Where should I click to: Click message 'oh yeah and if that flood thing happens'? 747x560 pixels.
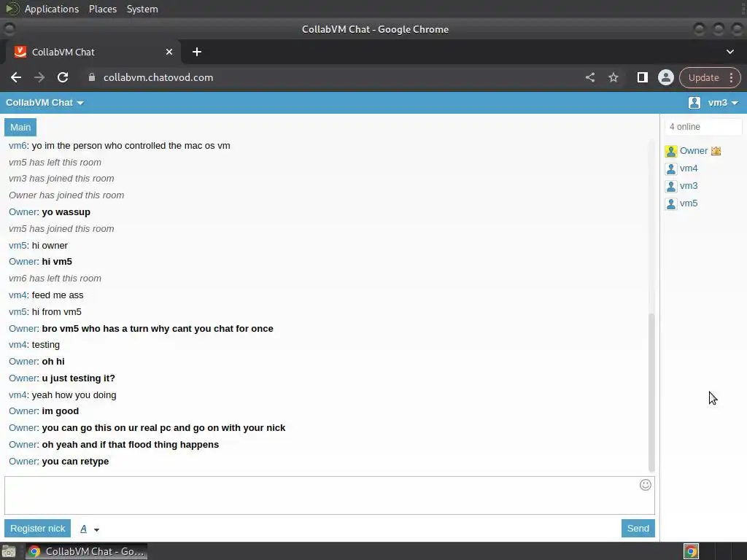(x=131, y=445)
